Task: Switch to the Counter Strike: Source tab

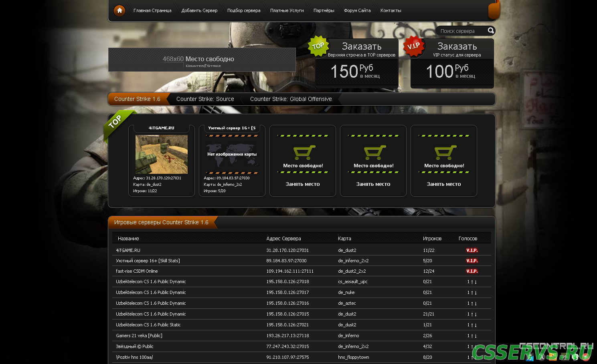Action: [205, 99]
